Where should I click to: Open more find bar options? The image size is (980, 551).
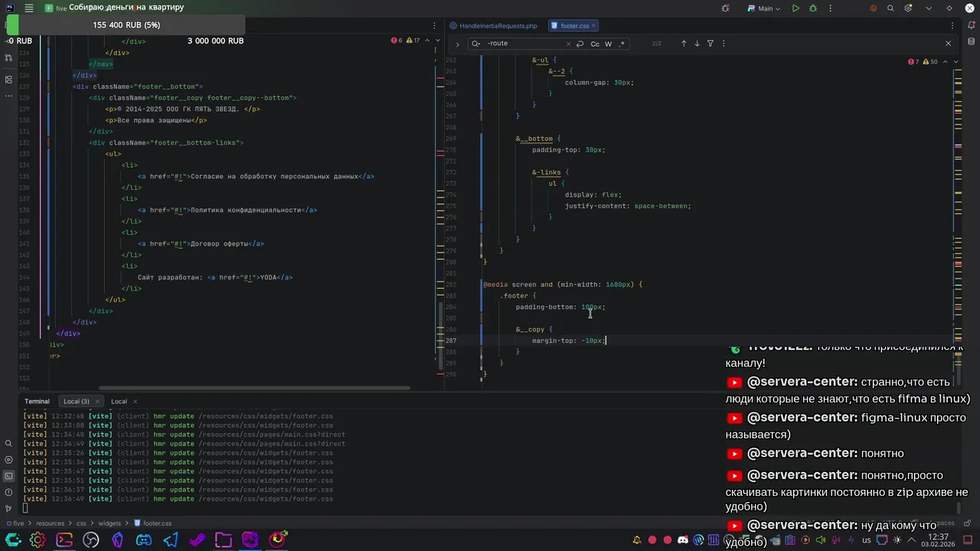[x=724, y=44]
